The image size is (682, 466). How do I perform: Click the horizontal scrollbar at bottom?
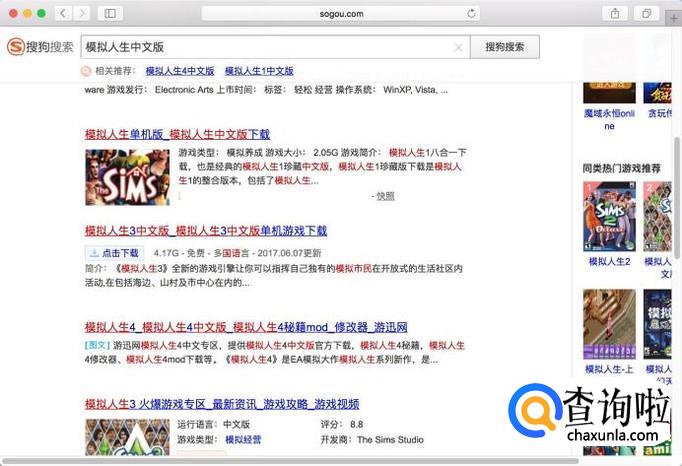(x=291, y=461)
